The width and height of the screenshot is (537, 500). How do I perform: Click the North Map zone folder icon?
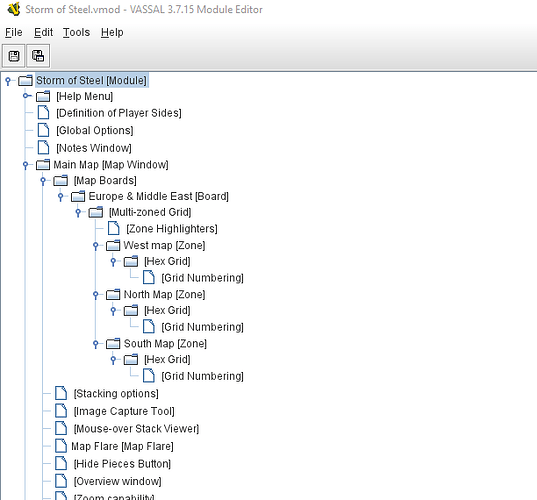tap(113, 294)
